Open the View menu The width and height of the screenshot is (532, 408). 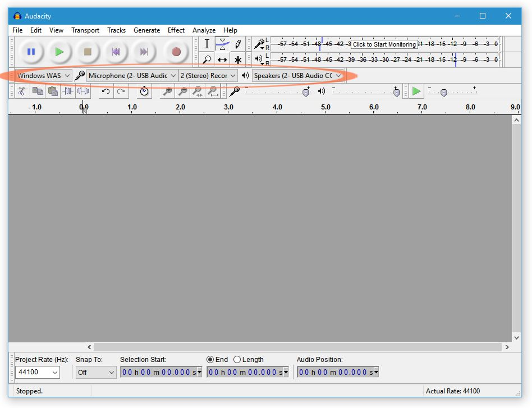[56, 30]
